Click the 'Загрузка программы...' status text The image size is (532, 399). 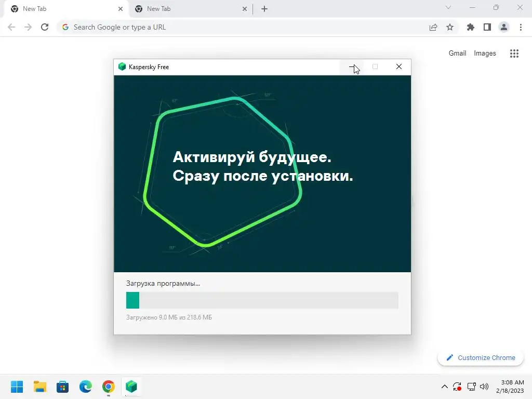tap(163, 283)
